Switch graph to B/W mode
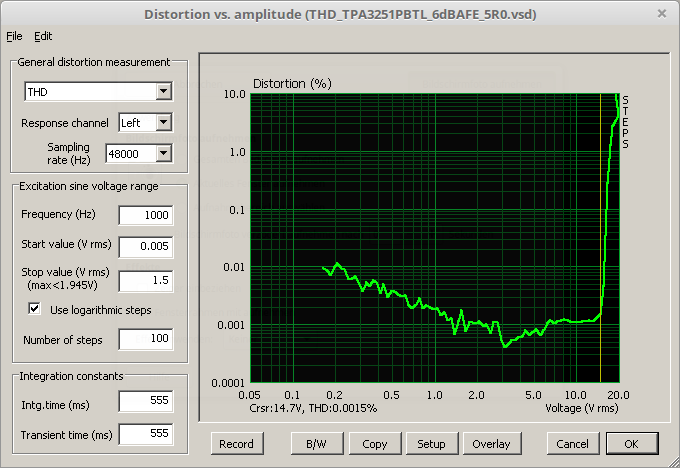 (317, 444)
